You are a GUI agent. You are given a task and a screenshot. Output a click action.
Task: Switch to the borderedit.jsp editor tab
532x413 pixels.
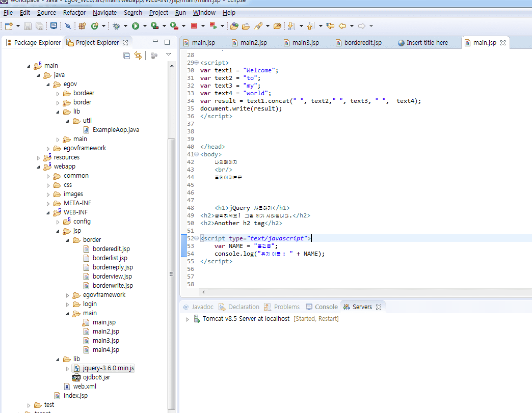coord(362,43)
